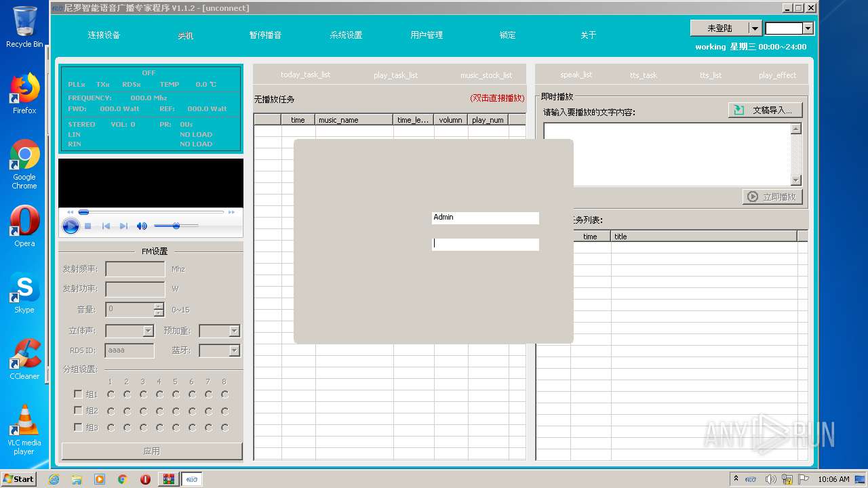The image size is (868, 488).
Task: Stop the media player playback
Action: click(x=88, y=226)
